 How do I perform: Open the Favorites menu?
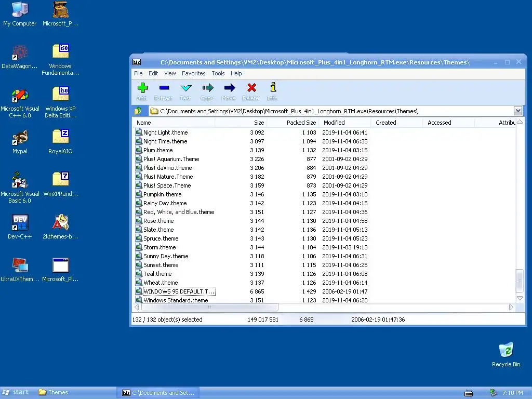point(193,73)
